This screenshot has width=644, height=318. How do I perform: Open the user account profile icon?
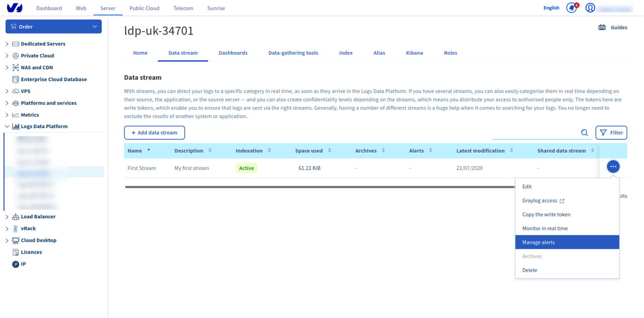click(590, 8)
